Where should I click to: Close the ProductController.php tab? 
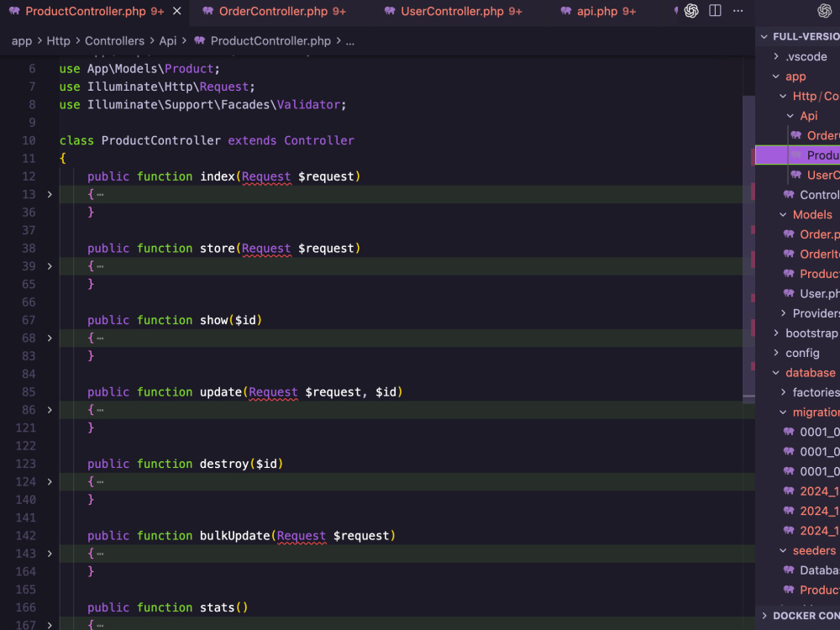pos(176,11)
